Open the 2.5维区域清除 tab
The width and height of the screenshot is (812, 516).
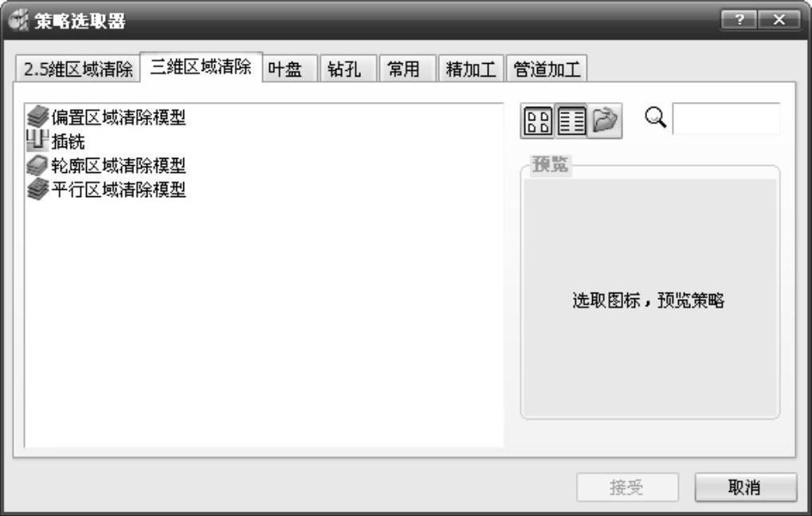coord(78,69)
